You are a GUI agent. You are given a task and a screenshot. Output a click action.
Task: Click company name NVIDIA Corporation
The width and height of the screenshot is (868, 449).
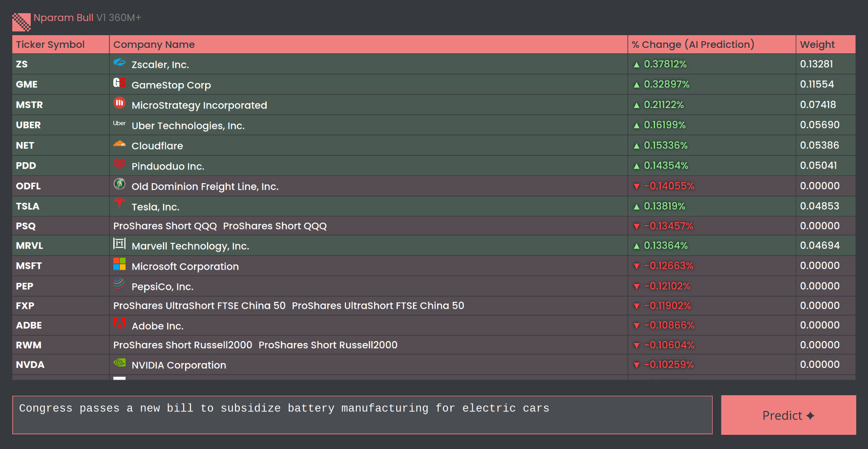pos(179,365)
